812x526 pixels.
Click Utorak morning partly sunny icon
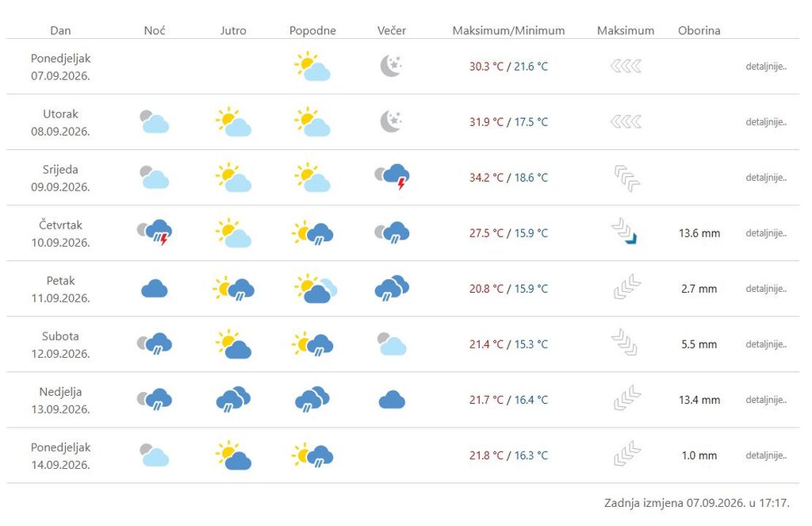pyautogui.click(x=233, y=122)
